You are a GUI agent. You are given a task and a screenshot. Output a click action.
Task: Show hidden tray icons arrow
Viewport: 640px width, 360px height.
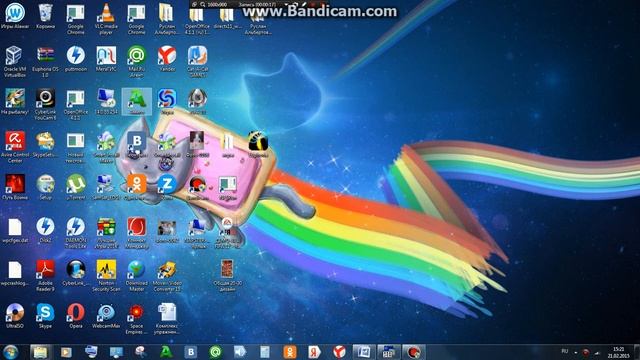coord(576,352)
